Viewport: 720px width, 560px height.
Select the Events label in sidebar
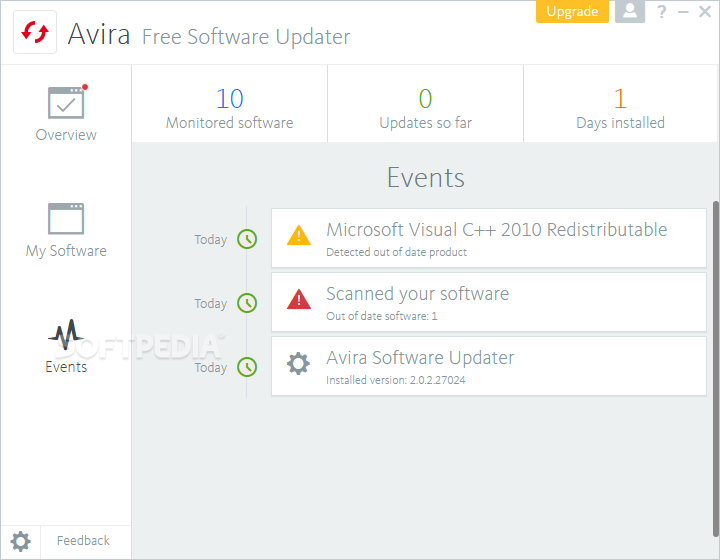[x=66, y=367]
